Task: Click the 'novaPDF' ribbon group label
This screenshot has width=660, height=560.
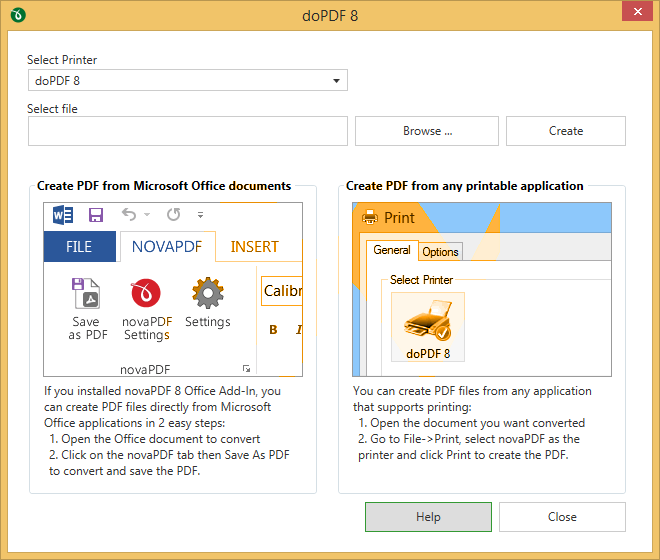Action: tap(145, 370)
